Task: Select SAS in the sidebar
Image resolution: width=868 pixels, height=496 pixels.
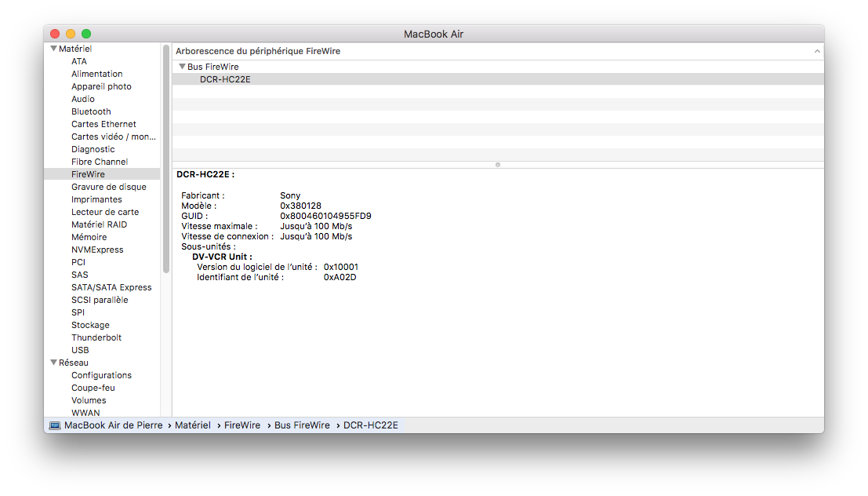Action: pyautogui.click(x=80, y=275)
